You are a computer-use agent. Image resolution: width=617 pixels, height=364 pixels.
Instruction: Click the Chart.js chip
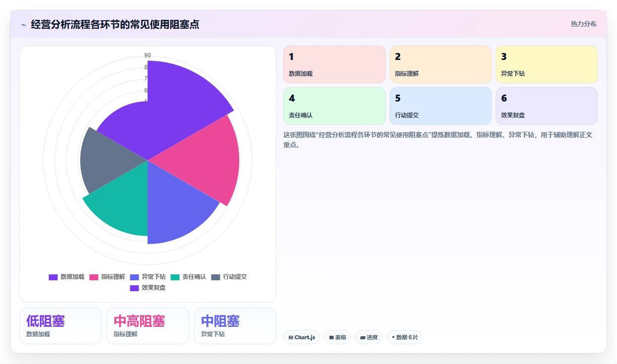tap(302, 337)
